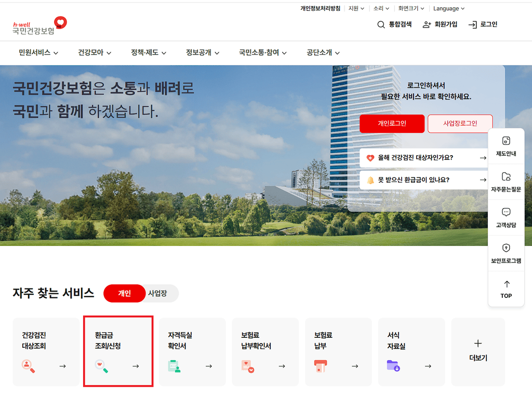
Task: Click 서식 자료실 card title
Action: [x=396, y=340]
